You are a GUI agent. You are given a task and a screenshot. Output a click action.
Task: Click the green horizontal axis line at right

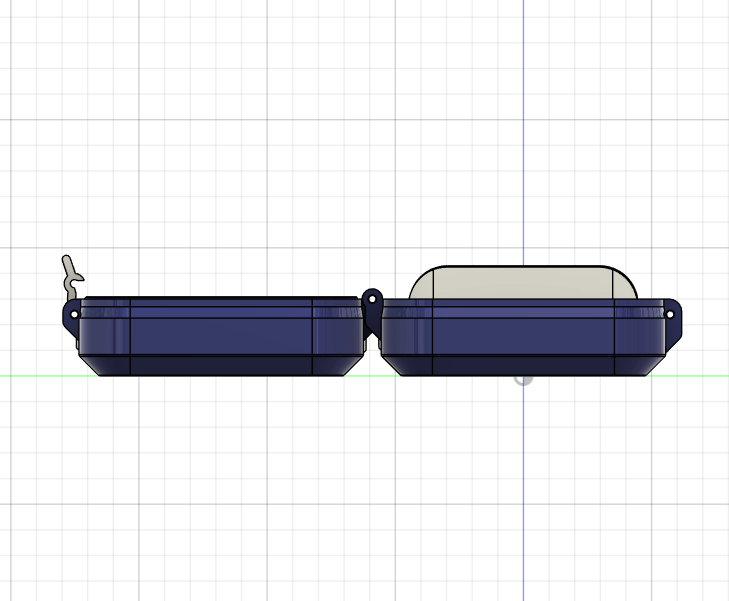700,376
